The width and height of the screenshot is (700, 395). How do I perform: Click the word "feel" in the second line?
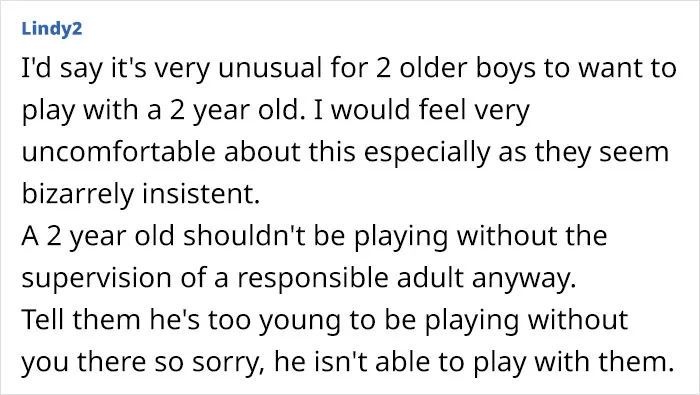(442, 110)
